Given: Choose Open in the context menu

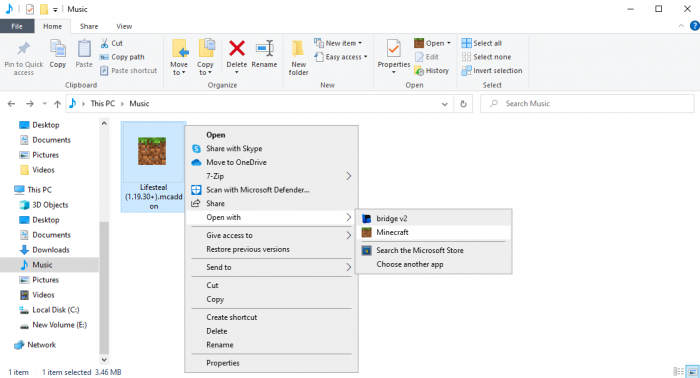Looking at the screenshot, I should tap(271, 135).
